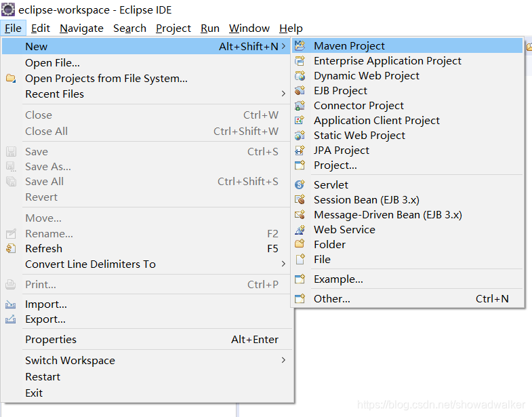Select Import... in File menu
Viewport: 532px width, 417px height.
coord(146,304)
